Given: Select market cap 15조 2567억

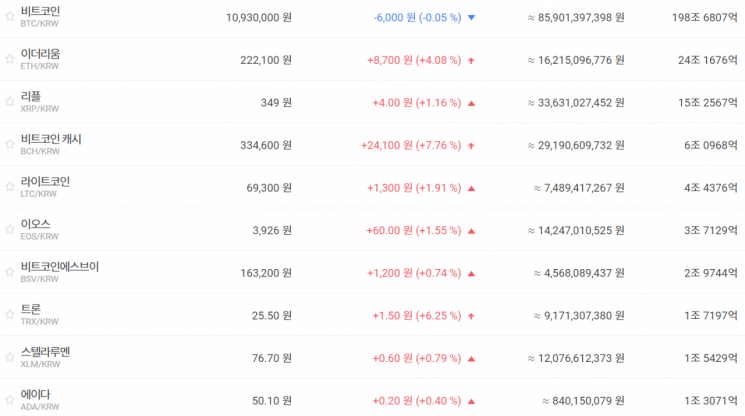Looking at the screenshot, I should (708, 103).
